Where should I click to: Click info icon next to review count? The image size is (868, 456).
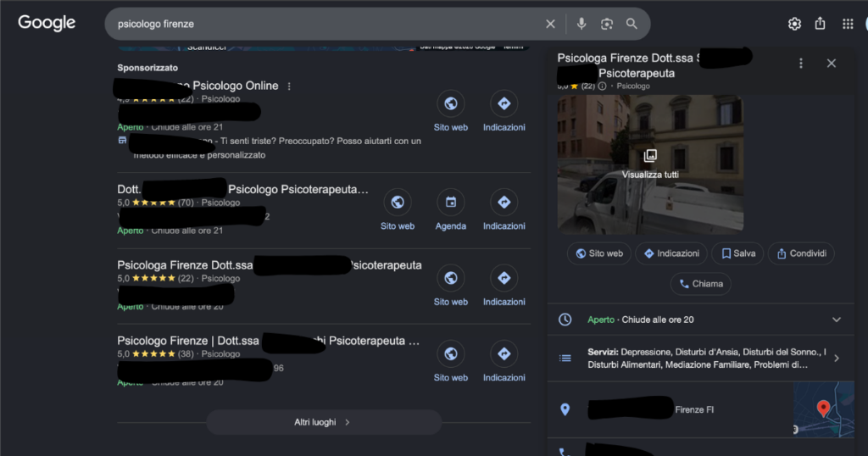coord(603,86)
